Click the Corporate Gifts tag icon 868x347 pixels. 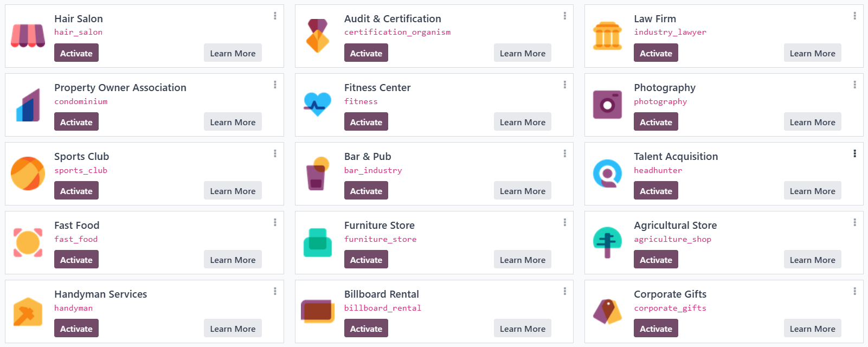607,311
